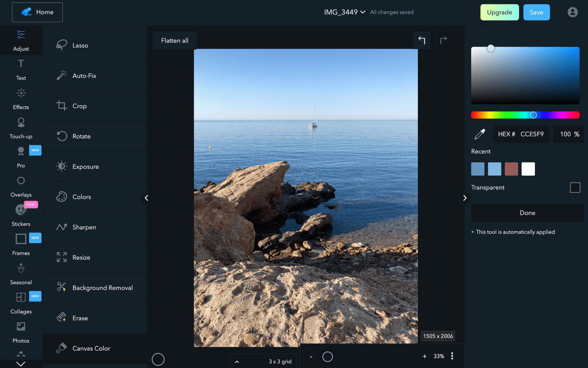Redo the last change
Image resolution: width=588 pixels, height=368 pixels.
point(444,40)
